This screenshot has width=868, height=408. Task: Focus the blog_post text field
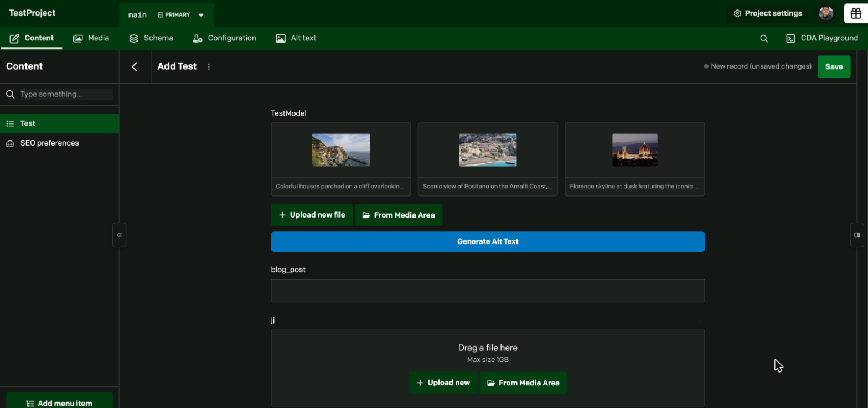pos(488,291)
